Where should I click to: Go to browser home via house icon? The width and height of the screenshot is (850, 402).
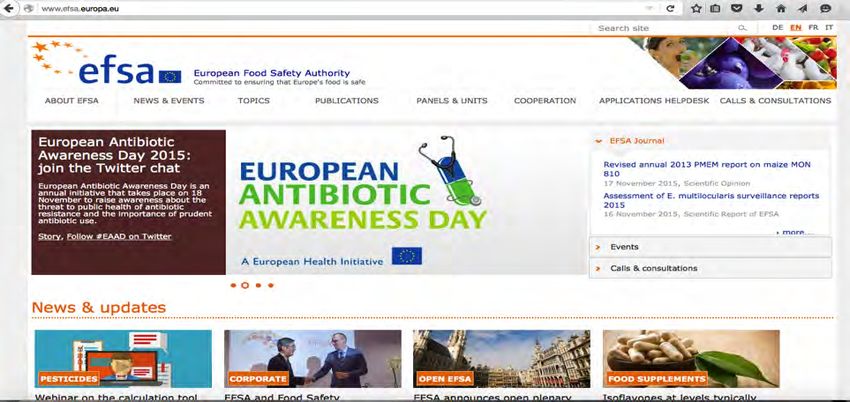[781, 8]
